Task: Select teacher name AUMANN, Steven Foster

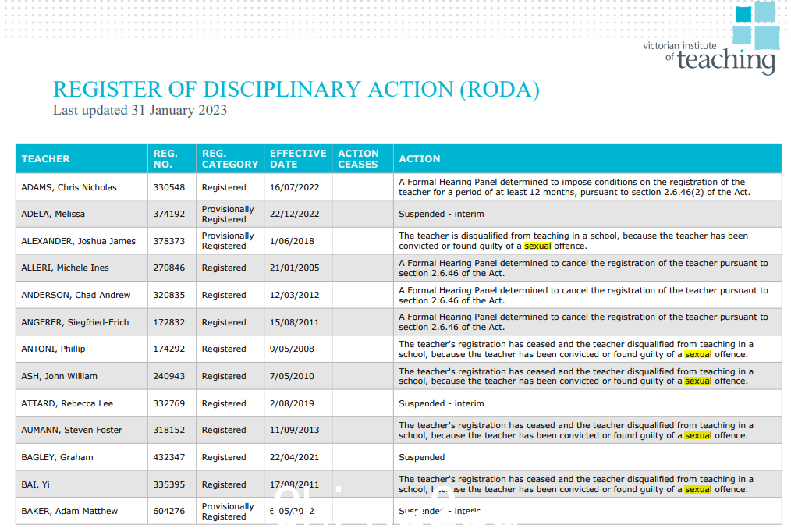Action: [x=72, y=430]
